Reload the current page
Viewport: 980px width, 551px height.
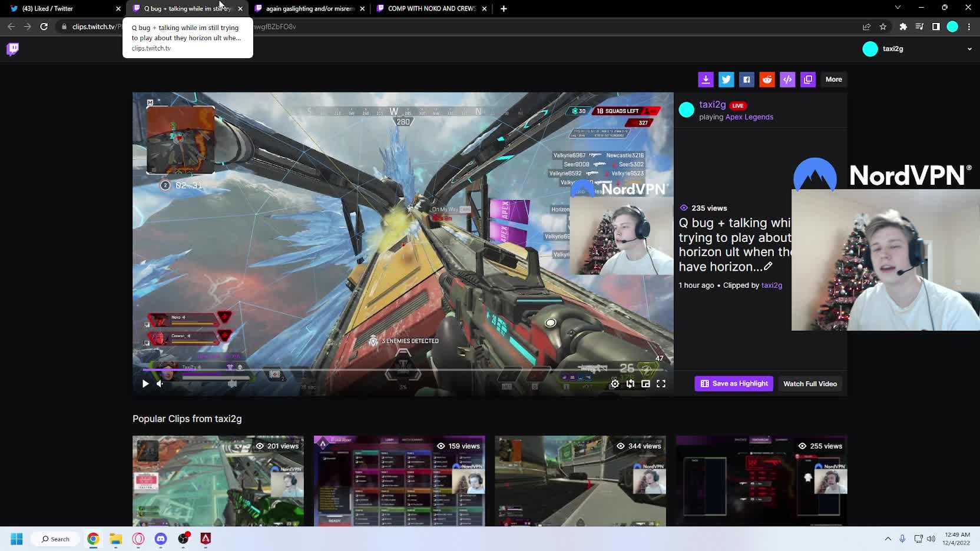point(44,26)
